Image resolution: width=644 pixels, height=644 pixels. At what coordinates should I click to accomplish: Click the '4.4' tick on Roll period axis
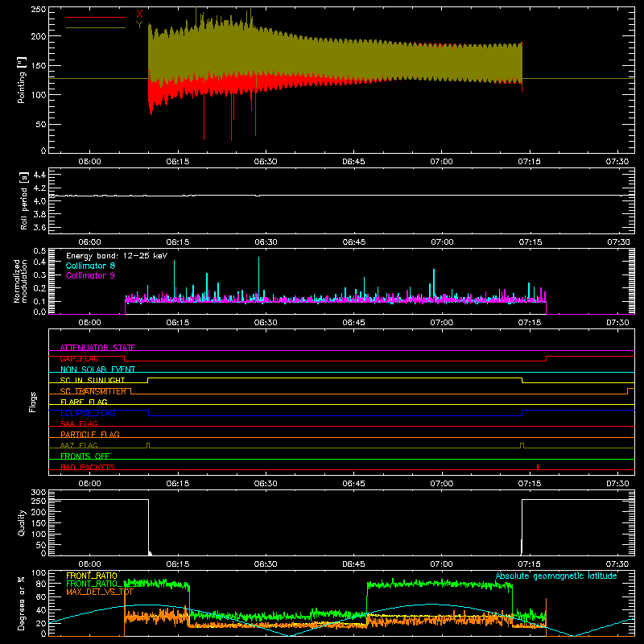[39, 175]
